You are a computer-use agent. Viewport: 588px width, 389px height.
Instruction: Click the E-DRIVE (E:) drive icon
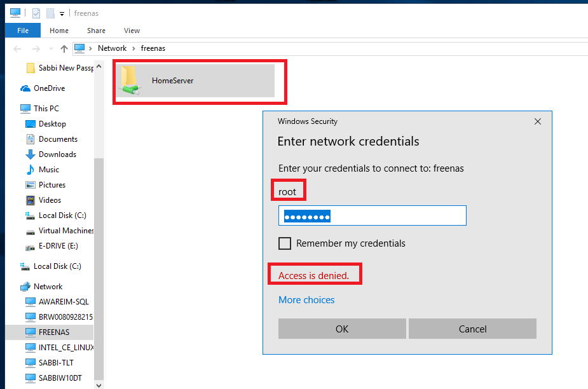[31, 247]
